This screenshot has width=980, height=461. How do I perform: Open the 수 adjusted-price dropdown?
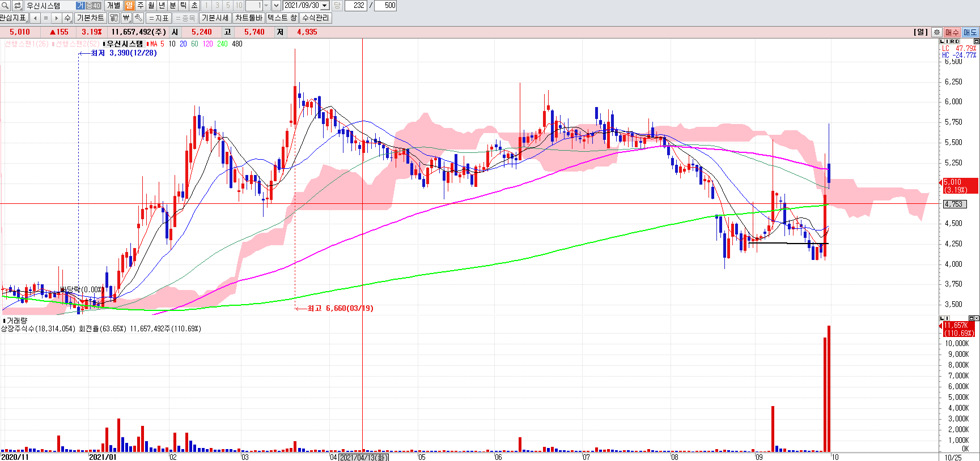pos(67,18)
